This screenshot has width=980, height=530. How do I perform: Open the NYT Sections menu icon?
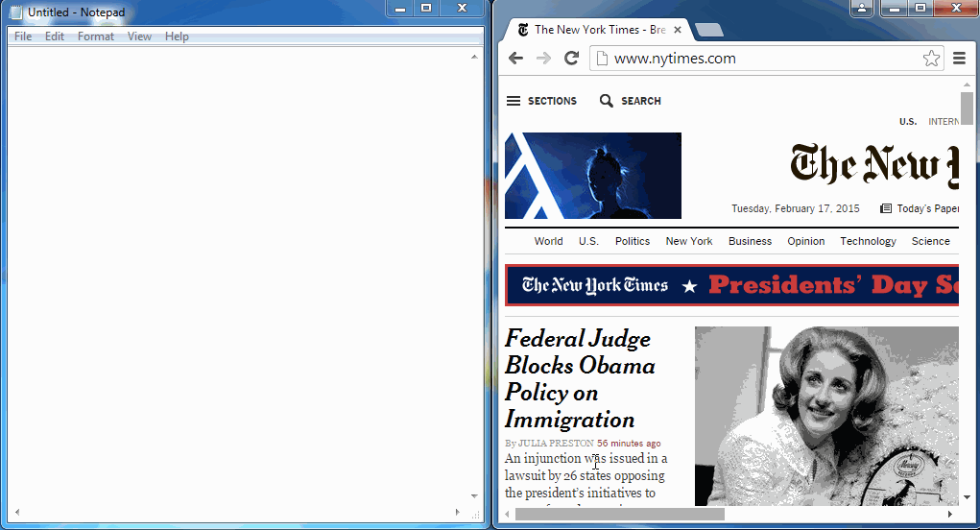click(x=514, y=101)
